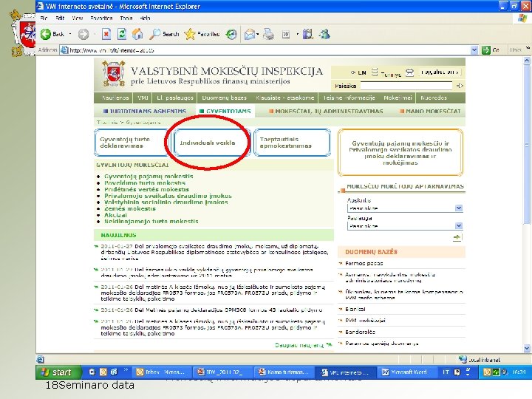Viewport: 532px width, 399px height.
Task: Click the green arrow under Paslauga dropdown
Action: (x=457, y=237)
